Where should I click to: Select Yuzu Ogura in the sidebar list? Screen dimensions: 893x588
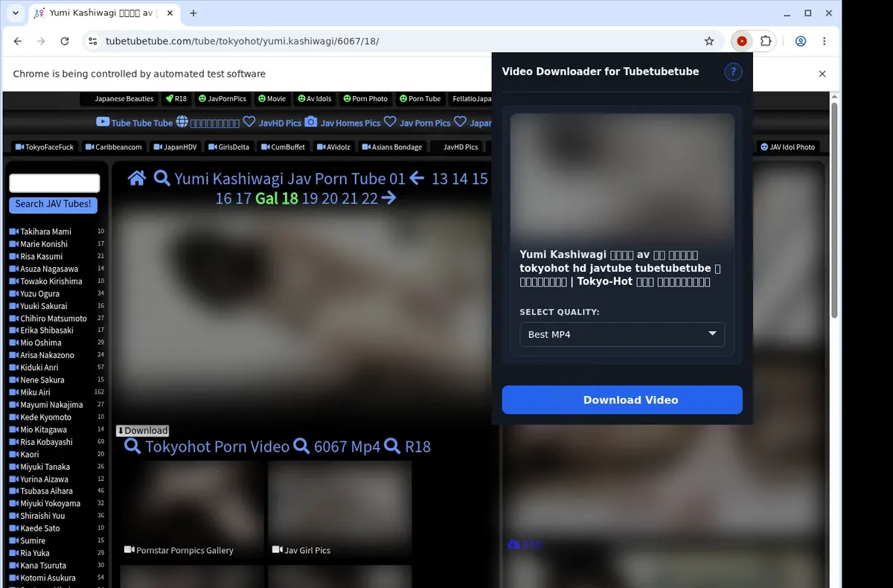coord(40,293)
